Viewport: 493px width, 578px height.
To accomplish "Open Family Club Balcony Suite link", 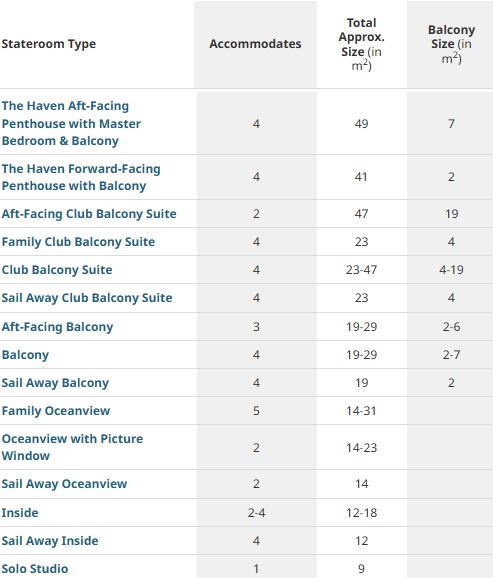I will (x=78, y=242).
